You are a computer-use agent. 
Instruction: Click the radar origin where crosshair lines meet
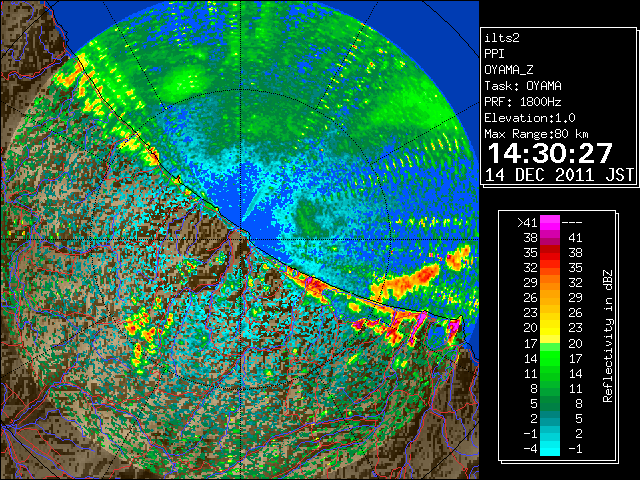click(x=241, y=239)
